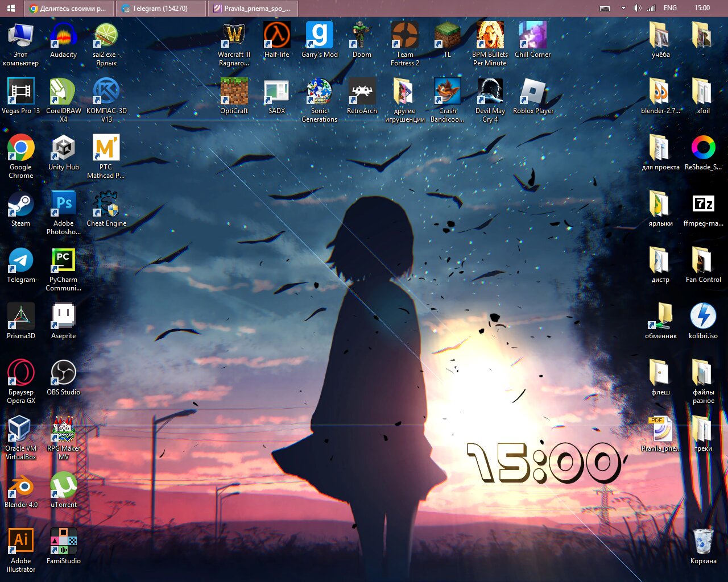Select BPM Bullets Per Minute icon
Image resolution: width=728 pixels, height=582 pixels.
click(490, 44)
